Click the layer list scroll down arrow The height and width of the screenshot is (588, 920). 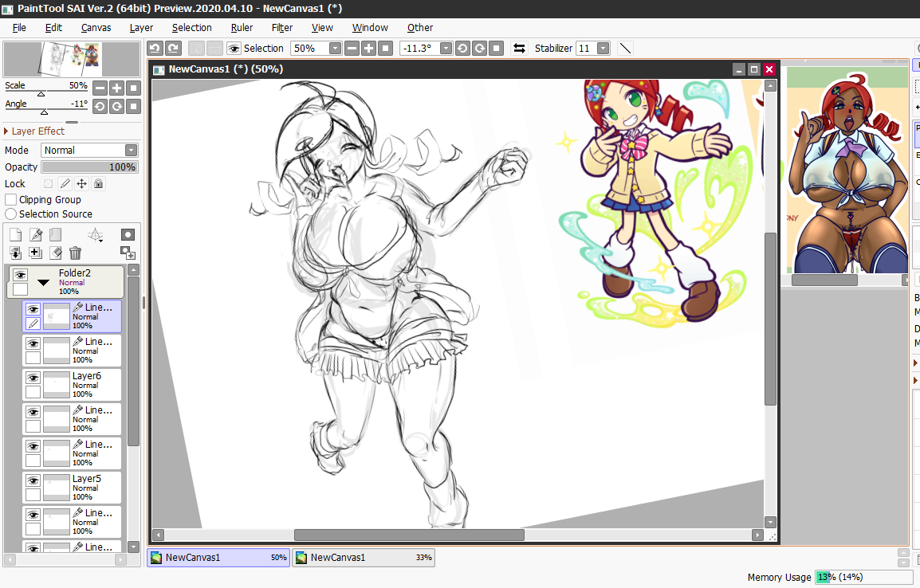point(134,547)
